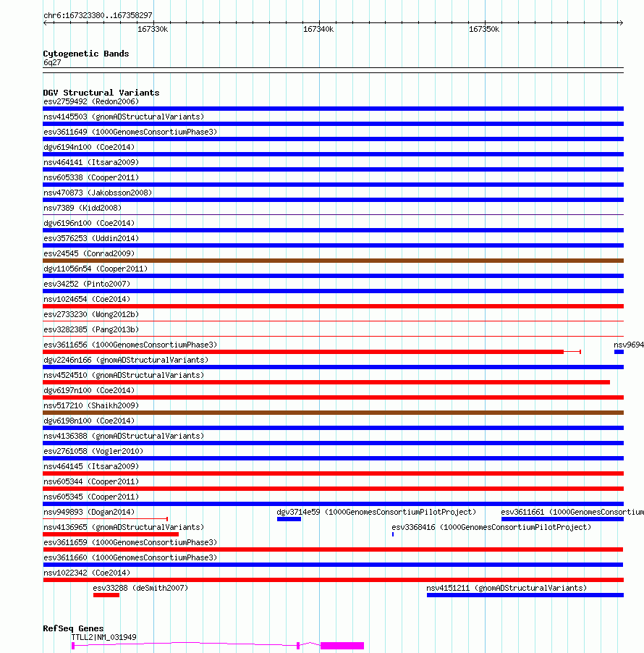Click the thin red nsv949893 variant line
644x653 pixels.
click(105, 519)
